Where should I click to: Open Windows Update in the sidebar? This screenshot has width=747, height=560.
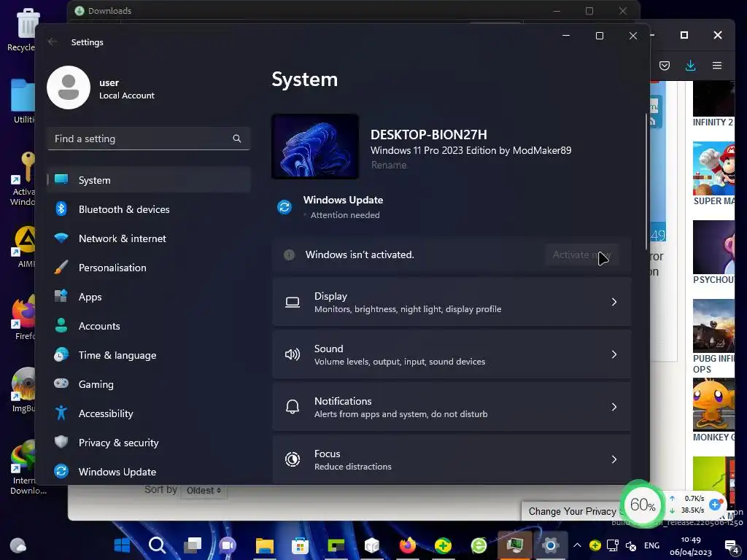coord(149,472)
